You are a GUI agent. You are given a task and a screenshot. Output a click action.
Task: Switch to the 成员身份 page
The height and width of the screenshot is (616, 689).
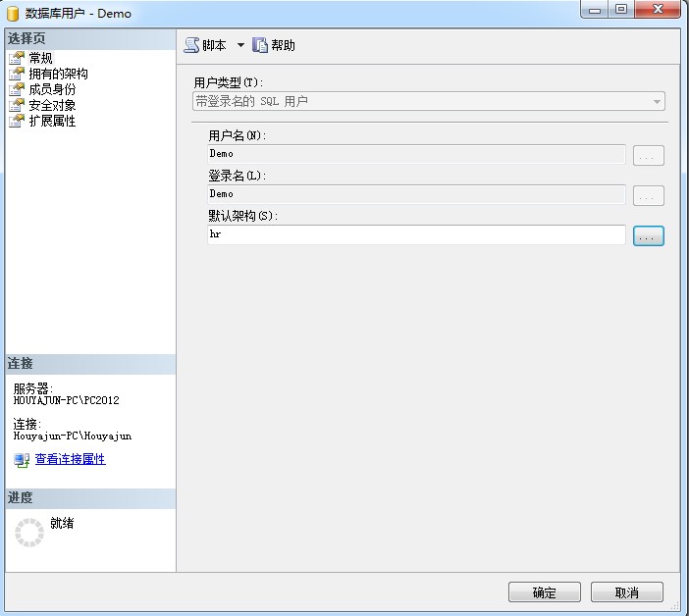[52, 89]
